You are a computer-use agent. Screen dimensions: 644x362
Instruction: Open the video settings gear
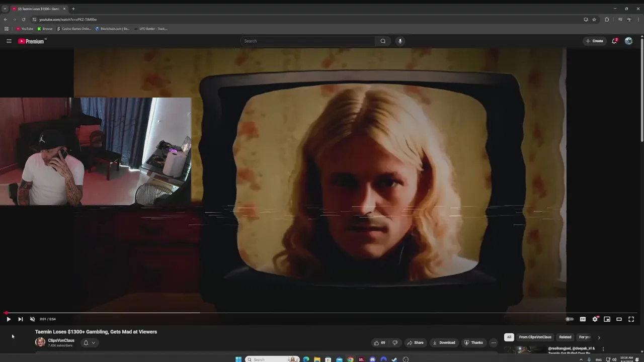595,319
